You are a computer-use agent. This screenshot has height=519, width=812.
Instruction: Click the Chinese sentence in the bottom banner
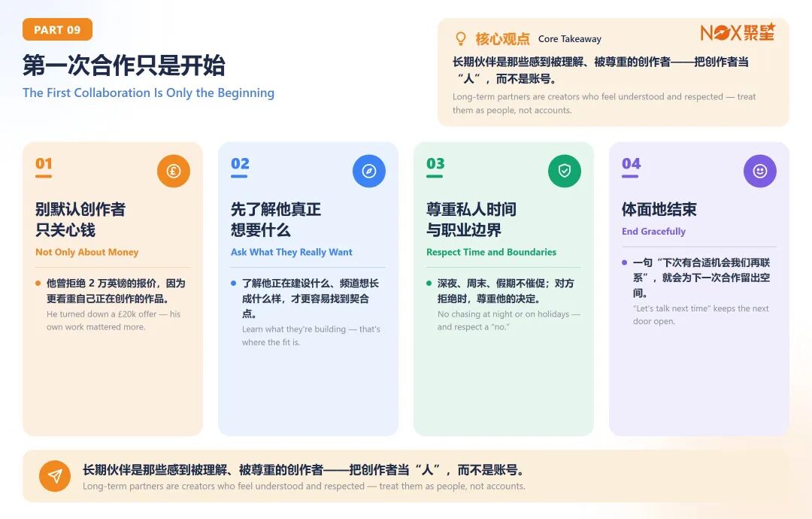(x=304, y=470)
